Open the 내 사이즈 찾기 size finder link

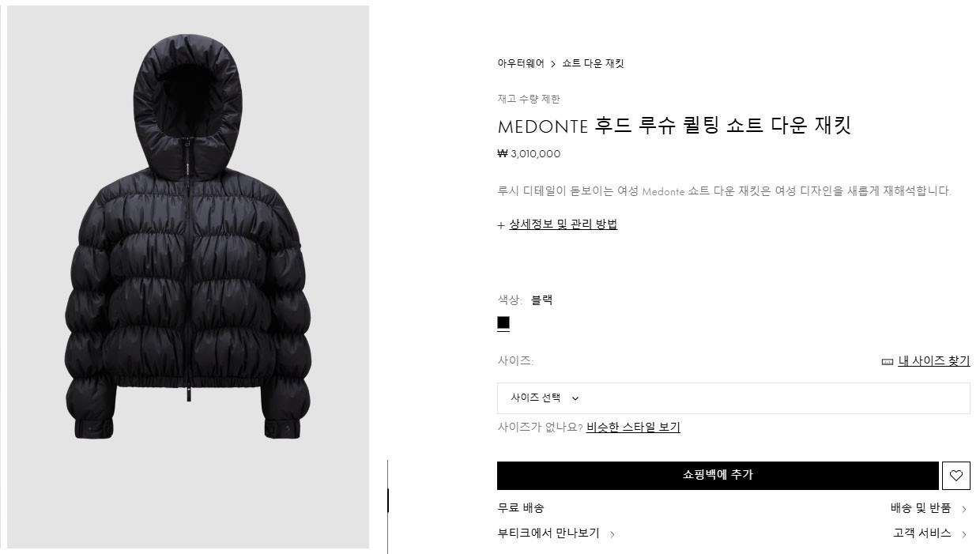coord(933,361)
